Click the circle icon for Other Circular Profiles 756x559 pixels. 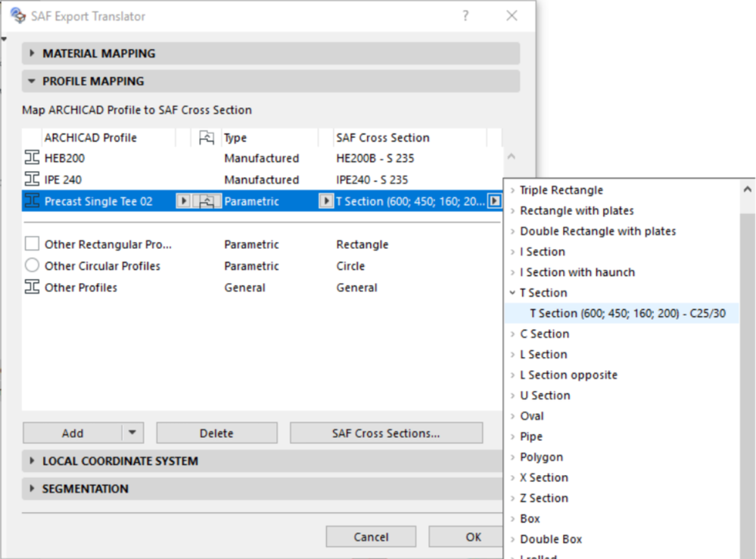32,265
